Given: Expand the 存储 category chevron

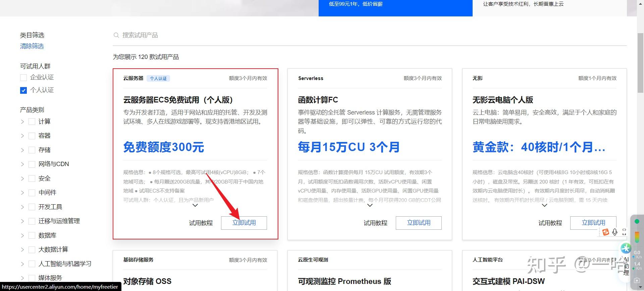Looking at the screenshot, I should 22,150.
